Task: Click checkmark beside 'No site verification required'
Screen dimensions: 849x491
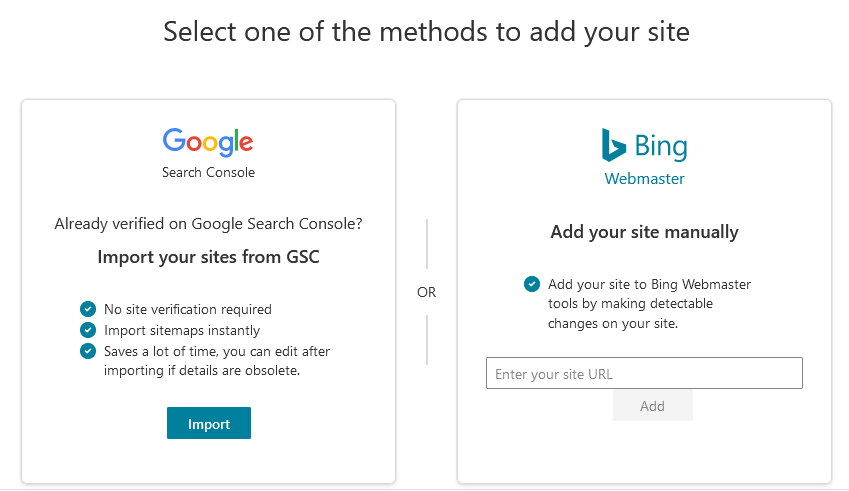Action: (88, 309)
